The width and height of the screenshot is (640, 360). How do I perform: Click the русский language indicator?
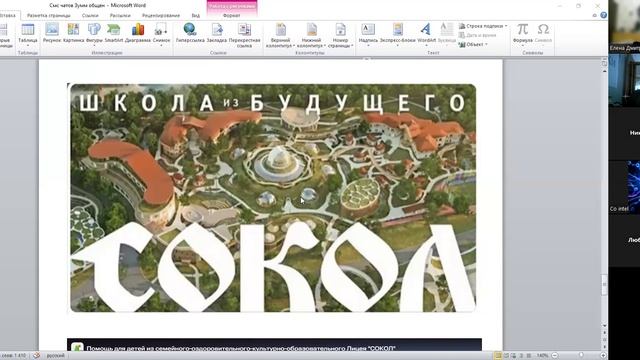(x=56, y=356)
